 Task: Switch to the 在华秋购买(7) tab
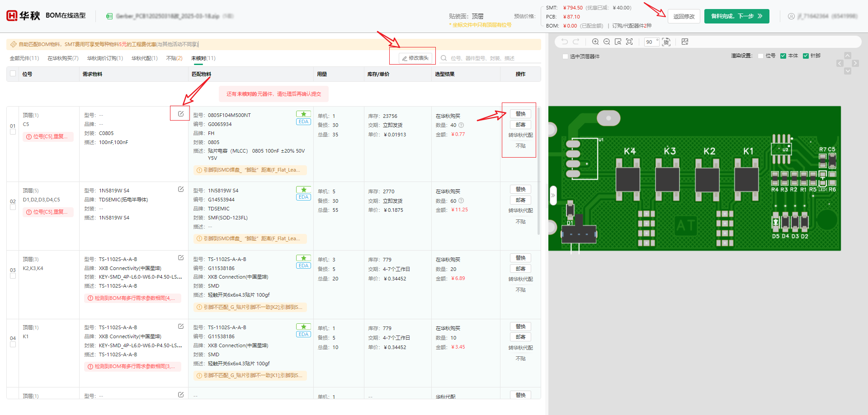(x=63, y=58)
